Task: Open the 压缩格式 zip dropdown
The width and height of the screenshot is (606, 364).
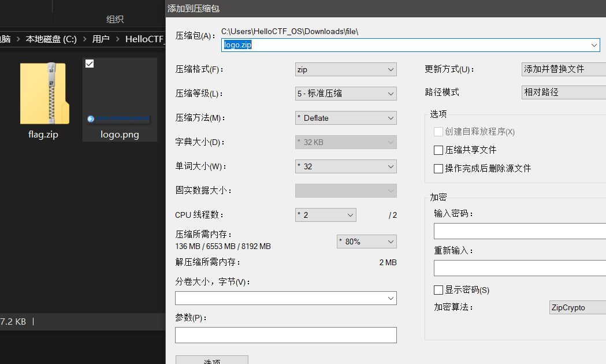Action: click(345, 69)
